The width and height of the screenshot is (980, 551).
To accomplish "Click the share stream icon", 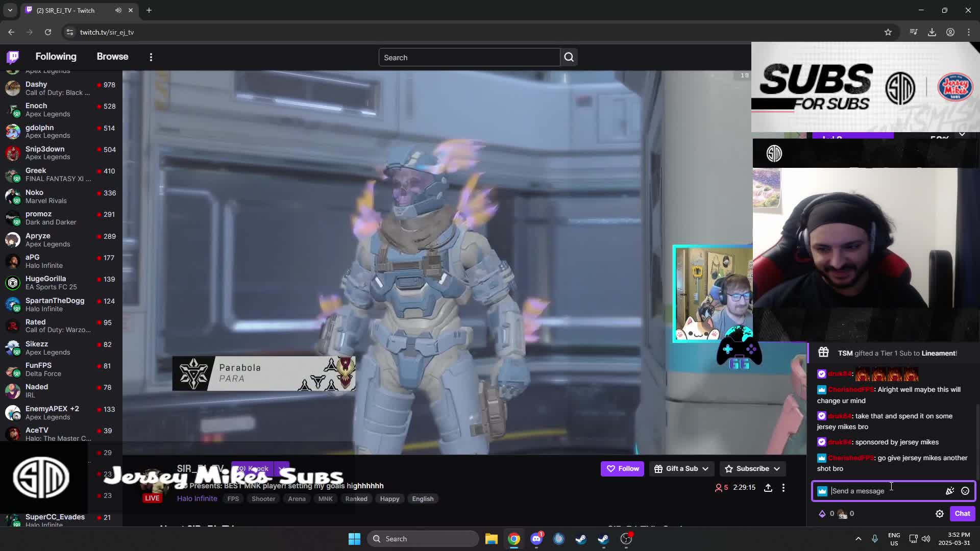I will (x=768, y=488).
